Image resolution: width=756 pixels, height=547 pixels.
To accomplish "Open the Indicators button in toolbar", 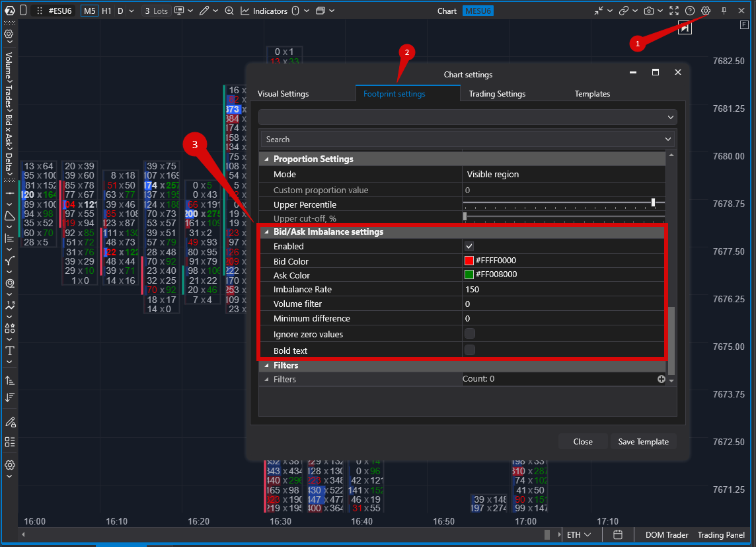I will [x=264, y=11].
